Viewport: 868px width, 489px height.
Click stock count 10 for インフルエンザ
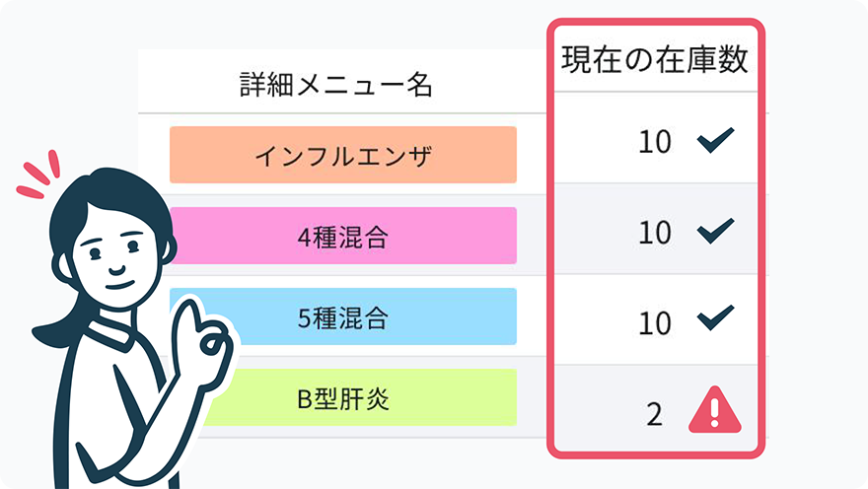[655, 142]
